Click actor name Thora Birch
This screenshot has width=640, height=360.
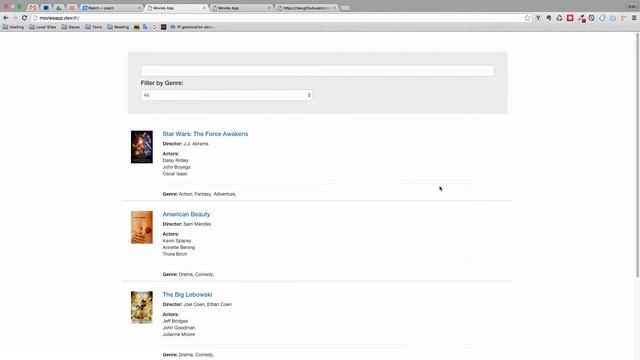pyautogui.click(x=175, y=254)
